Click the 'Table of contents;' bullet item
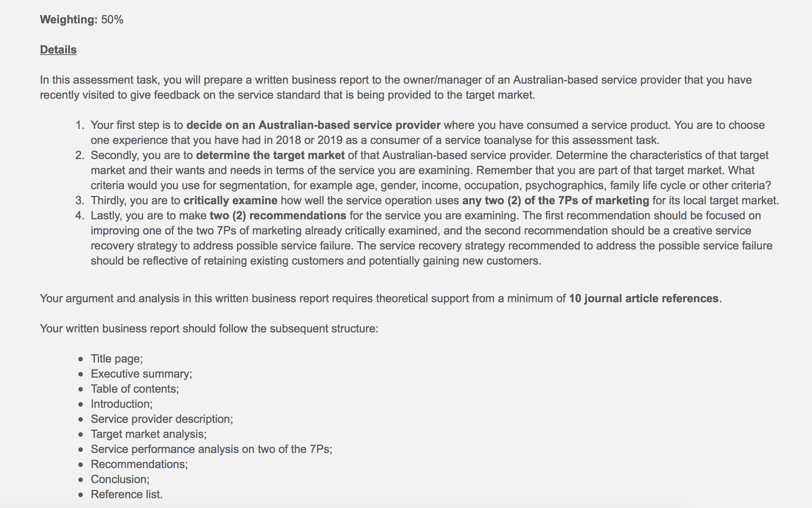The width and height of the screenshot is (812, 508). 135,389
